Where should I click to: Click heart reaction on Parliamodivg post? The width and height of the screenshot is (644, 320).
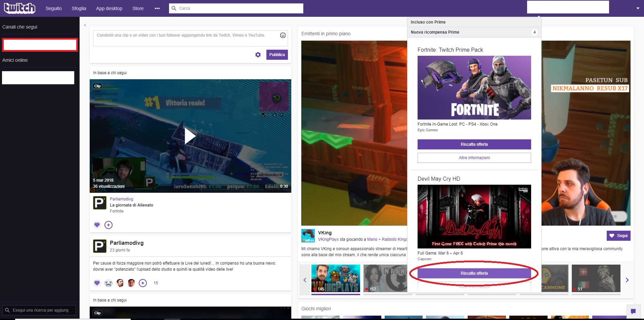97,283
